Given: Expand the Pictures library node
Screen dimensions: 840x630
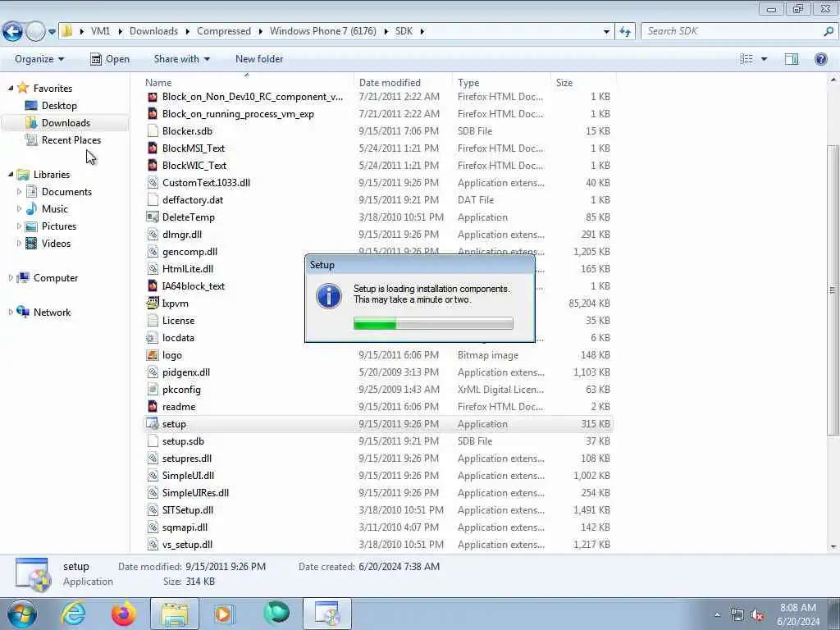Looking at the screenshot, I should coord(20,226).
